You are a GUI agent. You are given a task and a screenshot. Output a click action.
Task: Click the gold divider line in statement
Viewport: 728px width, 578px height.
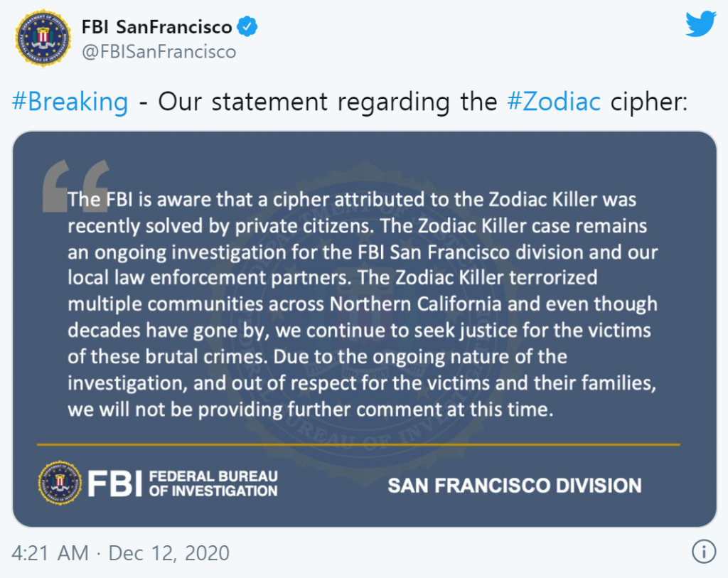358,444
